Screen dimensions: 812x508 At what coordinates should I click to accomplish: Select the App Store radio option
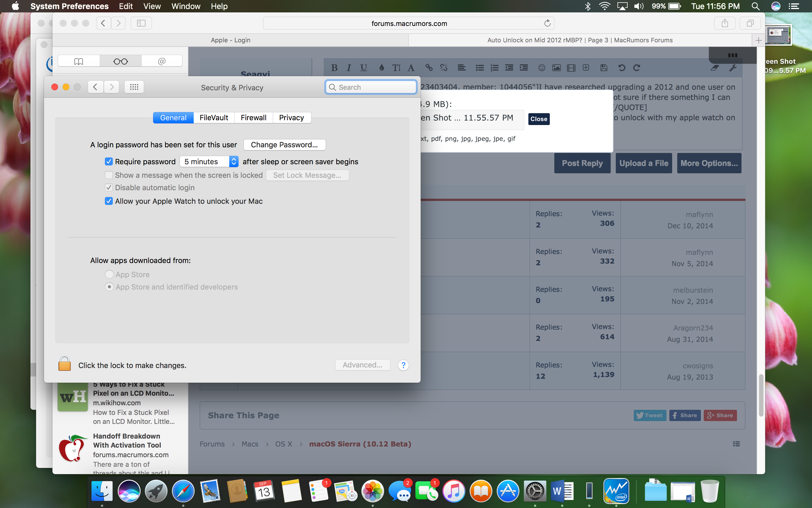(x=109, y=275)
